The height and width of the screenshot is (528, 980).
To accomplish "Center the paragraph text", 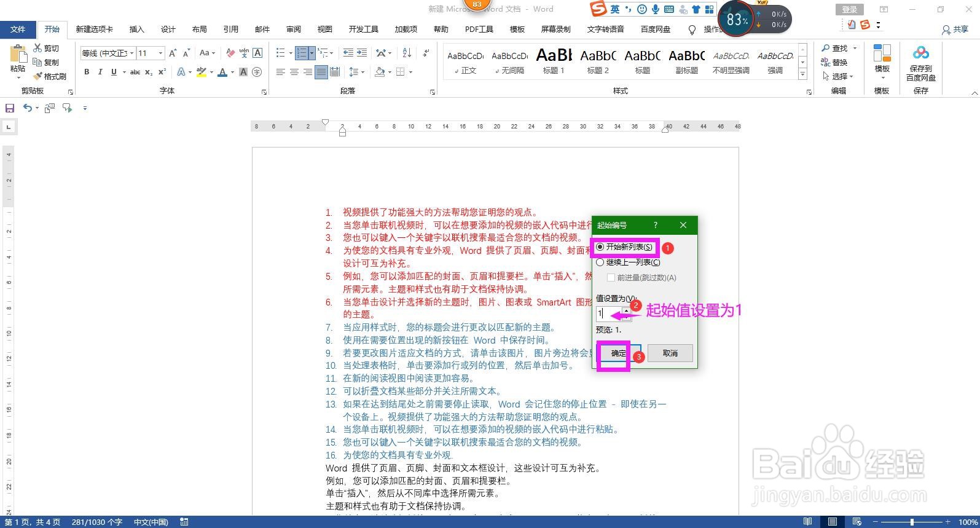I will coord(294,72).
